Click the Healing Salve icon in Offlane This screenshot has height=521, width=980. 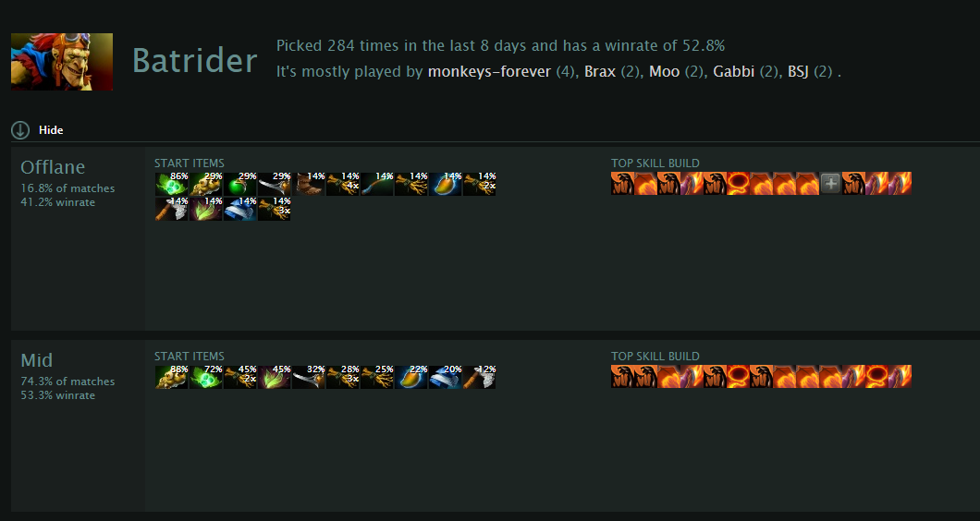[x=240, y=184]
